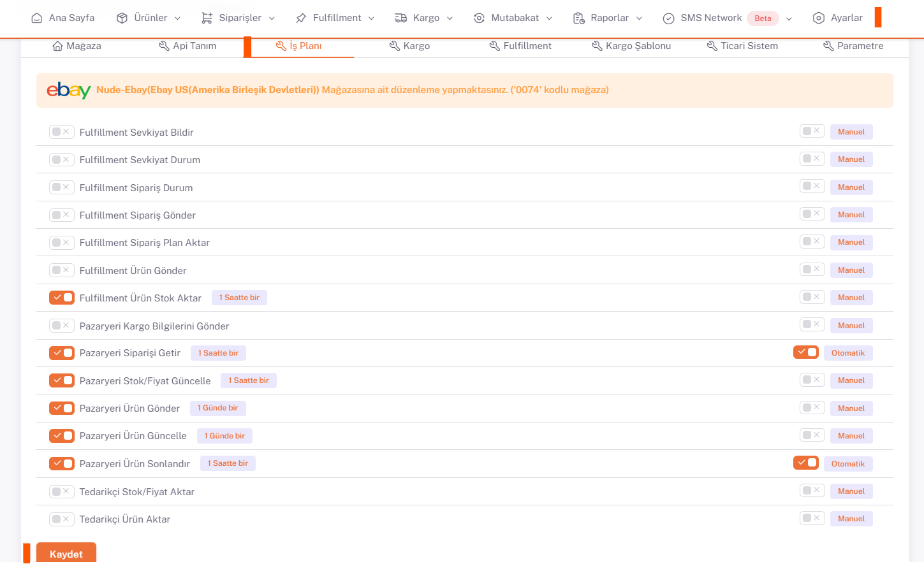Click Otomatik button for Pazaryeri Siparişi Getir

848,353
